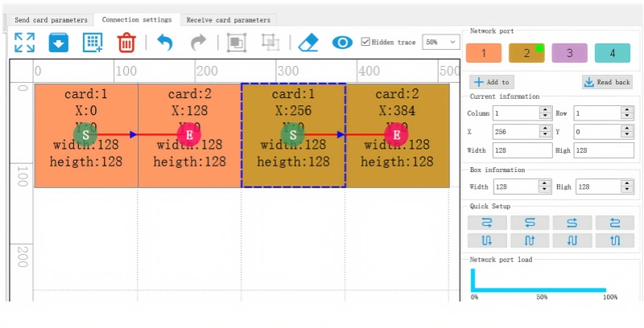Select purple network port 3
The height and width of the screenshot is (328, 644).
click(569, 53)
